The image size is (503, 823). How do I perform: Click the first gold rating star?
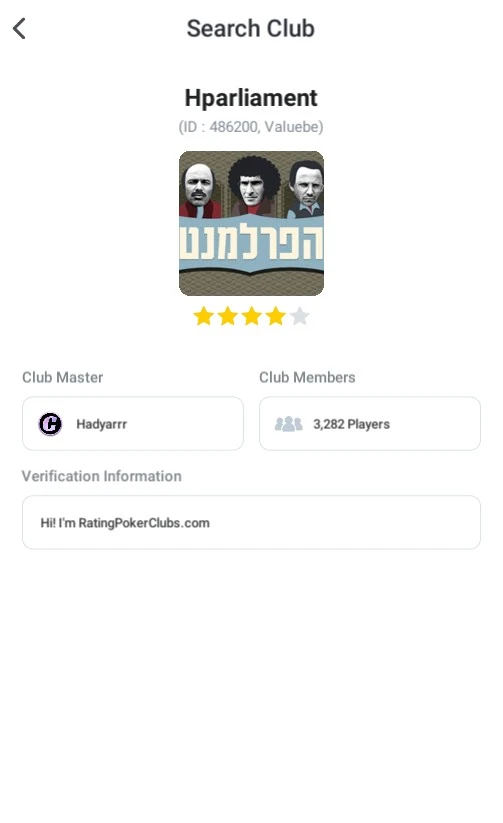203,316
